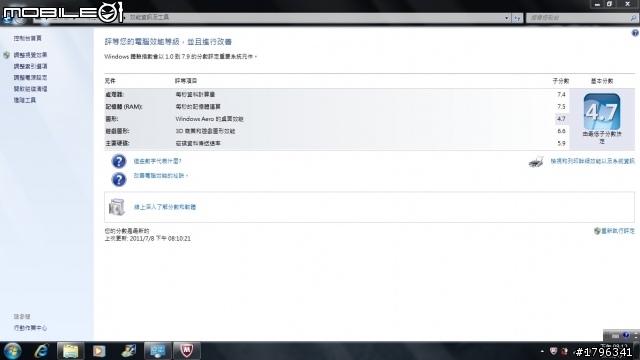The height and width of the screenshot is (360, 640).
Task: Click the Windows Experience Index 1.0 to 7.9 description
Action: coord(181,57)
